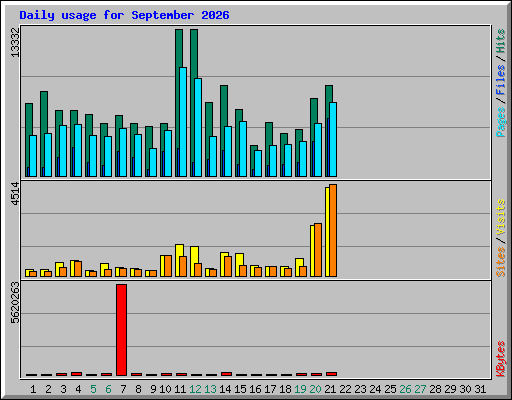Click the 5620263 axis value label
The height and width of the screenshot is (400, 512).
pos(15,303)
